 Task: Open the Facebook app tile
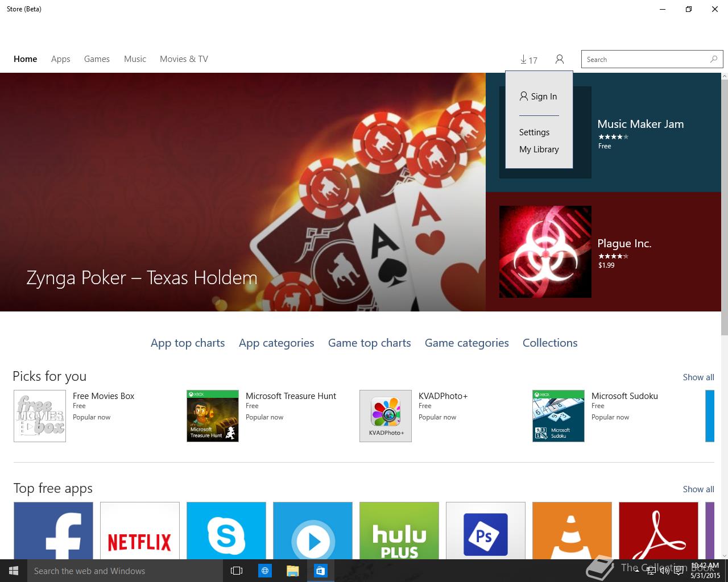click(53, 530)
